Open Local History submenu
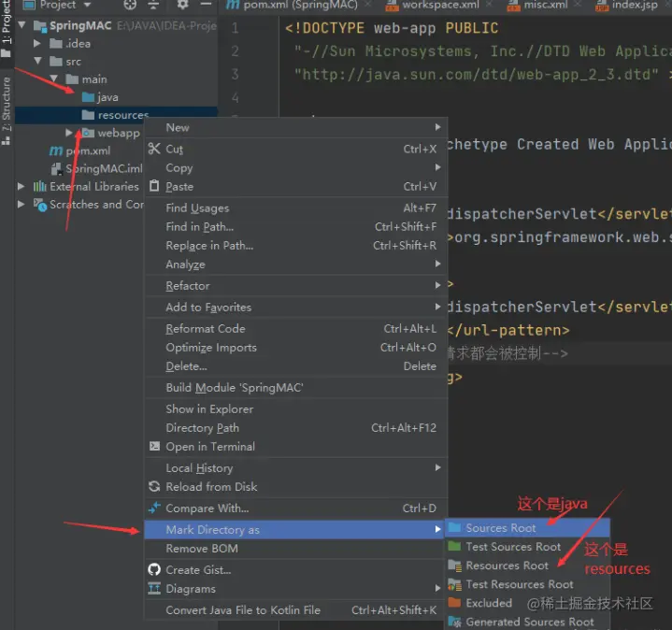672x630 pixels. point(295,468)
